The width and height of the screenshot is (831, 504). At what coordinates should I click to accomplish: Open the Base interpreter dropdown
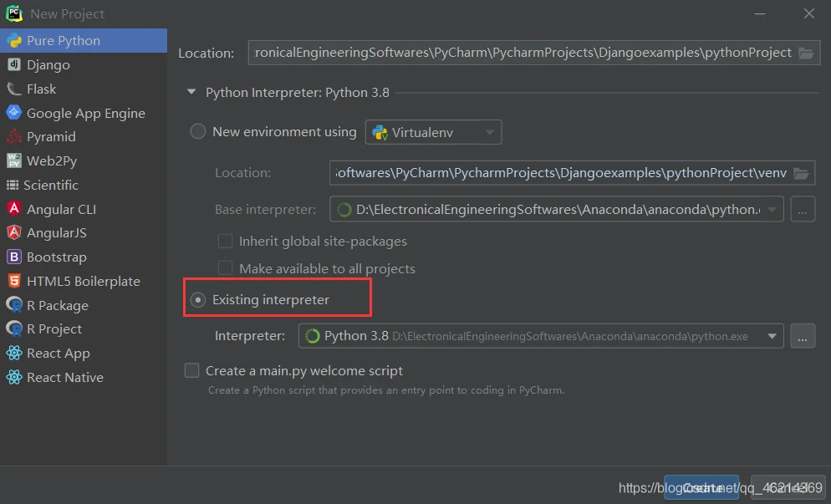pos(557,209)
